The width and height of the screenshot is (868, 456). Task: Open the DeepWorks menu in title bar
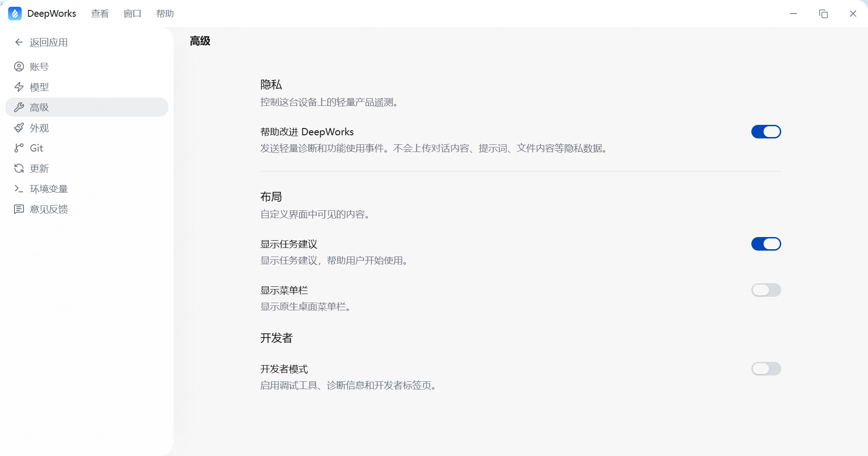click(x=52, y=14)
